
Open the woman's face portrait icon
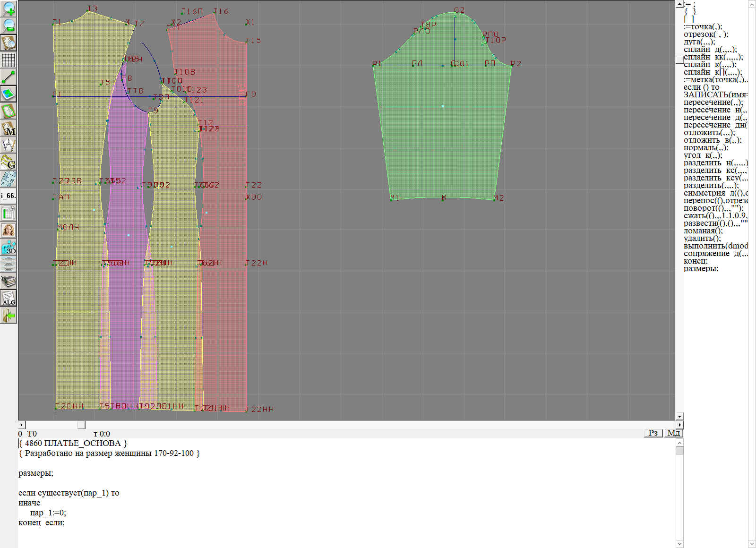(x=9, y=230)
